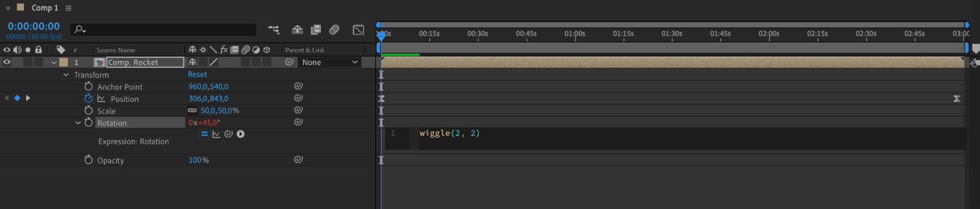The width and height of the screenshot is (980, 209).
Task: Click the Rotation expression pick whip
Action: (228, 134)
